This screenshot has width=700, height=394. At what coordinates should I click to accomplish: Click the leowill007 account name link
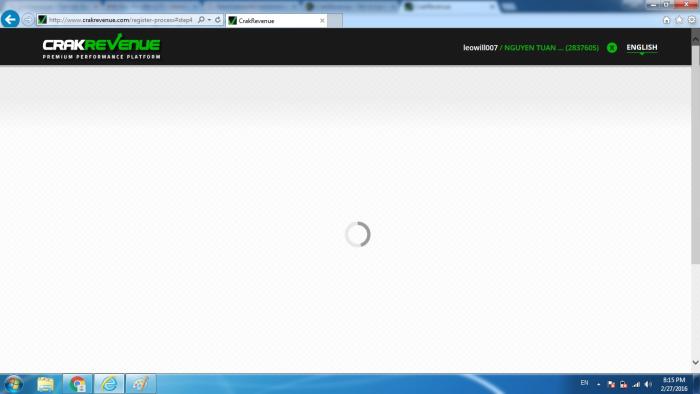(x=480, y=48)
